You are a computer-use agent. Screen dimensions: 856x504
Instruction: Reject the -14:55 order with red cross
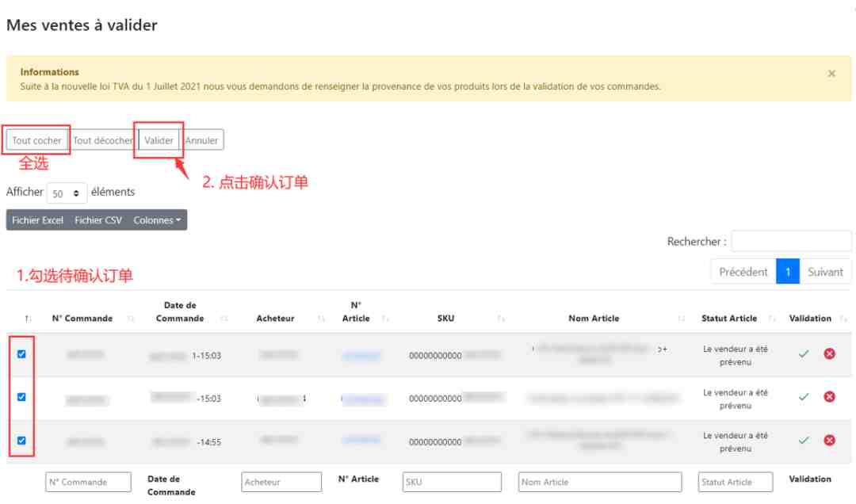pyautogui.click(x=829, y=440)
